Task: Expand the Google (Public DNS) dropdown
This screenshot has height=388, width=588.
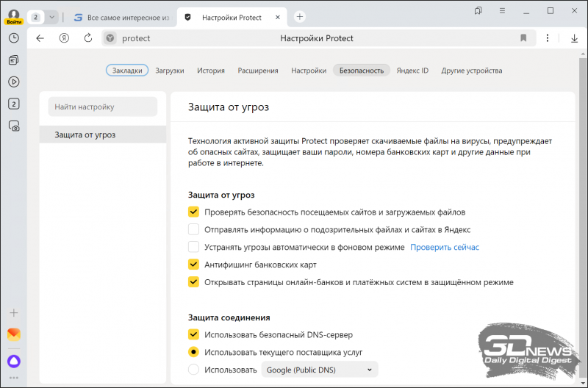Action: click(320, 370)
